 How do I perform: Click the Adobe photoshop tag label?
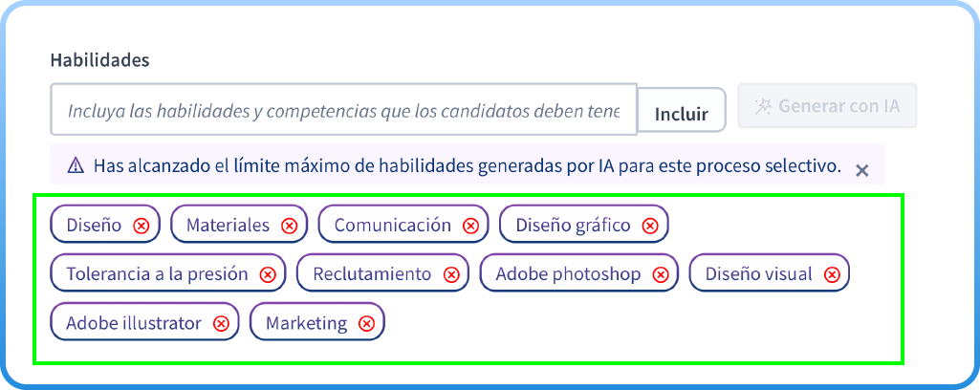[568, 274]
